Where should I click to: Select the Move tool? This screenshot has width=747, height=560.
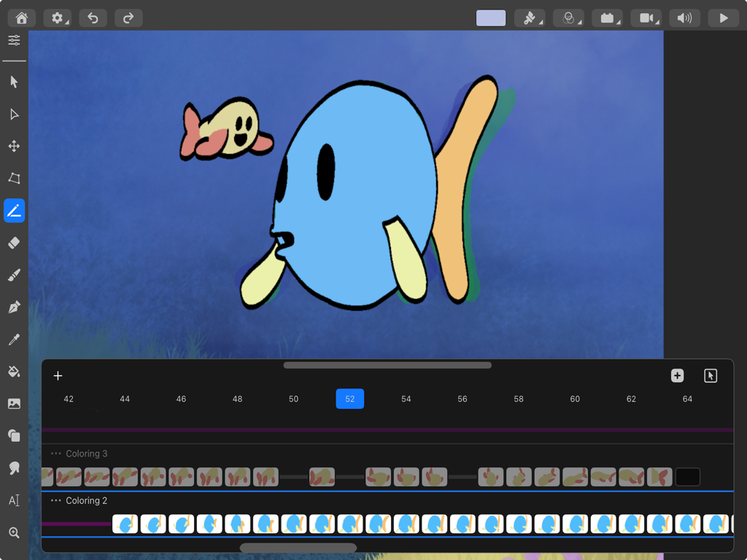tap(13, 146)
